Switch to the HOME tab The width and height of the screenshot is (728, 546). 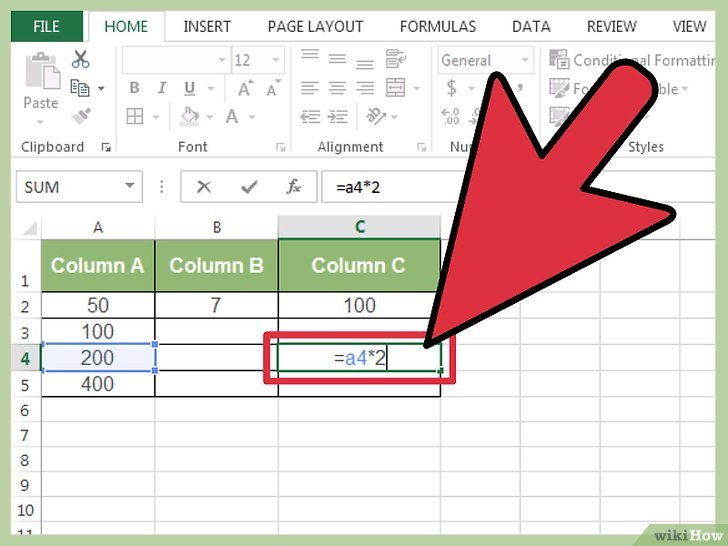pyautogui.click(x=126, y=26)
